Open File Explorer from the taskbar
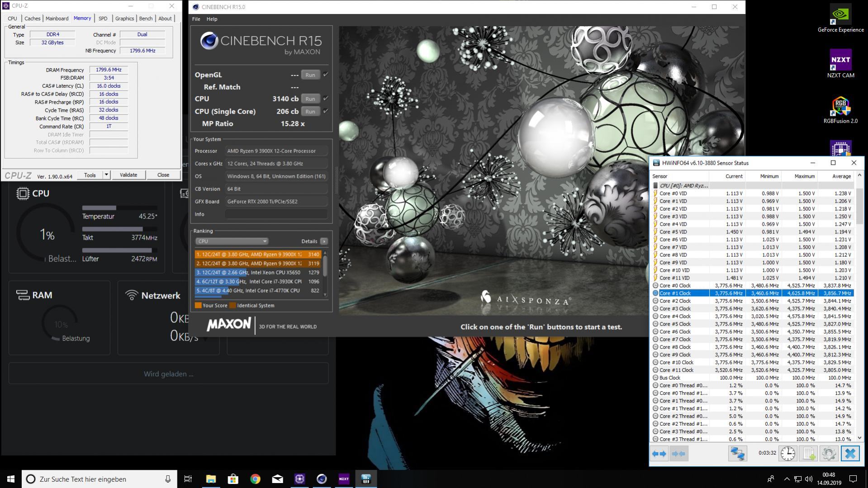The image size is (868, 488). tap(211, 479)
